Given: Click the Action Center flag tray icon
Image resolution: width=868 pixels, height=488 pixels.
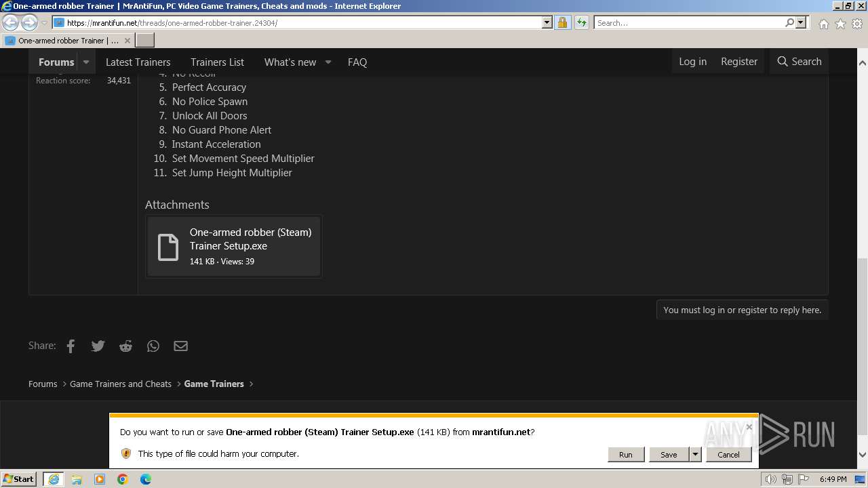Looking at the screenshot, I should tap(804, 479).
